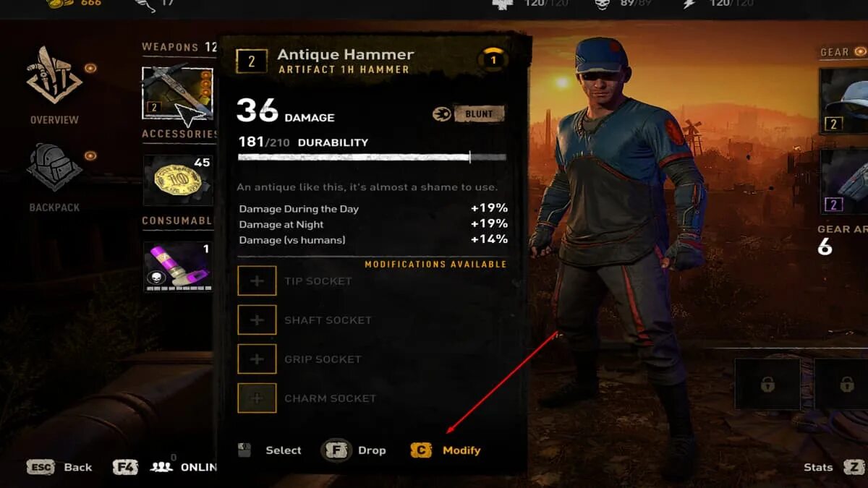Open the Online menu with F4
Image resolution: width=868 pixels, height=488 pixels.
coord(165,467)
